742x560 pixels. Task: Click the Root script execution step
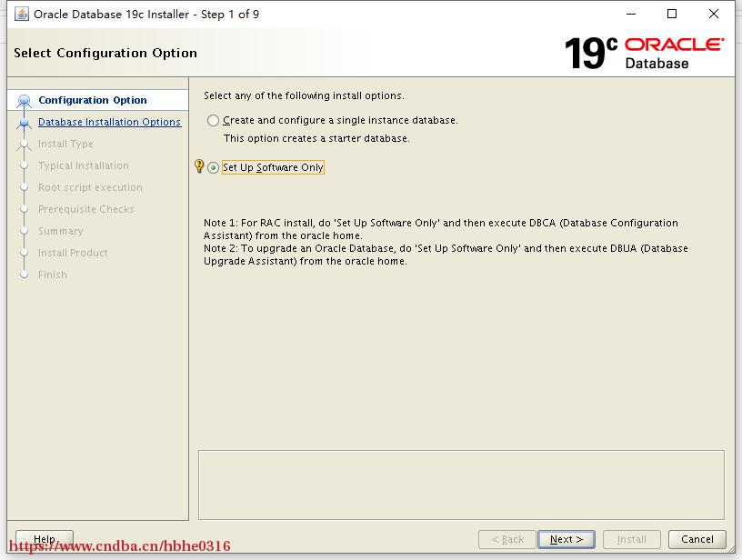[x=90, y=187]
